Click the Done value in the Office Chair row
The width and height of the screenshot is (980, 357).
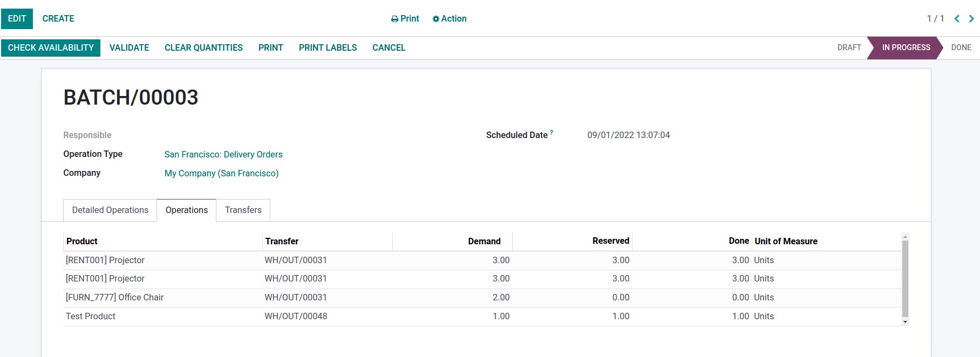(740, 298)
